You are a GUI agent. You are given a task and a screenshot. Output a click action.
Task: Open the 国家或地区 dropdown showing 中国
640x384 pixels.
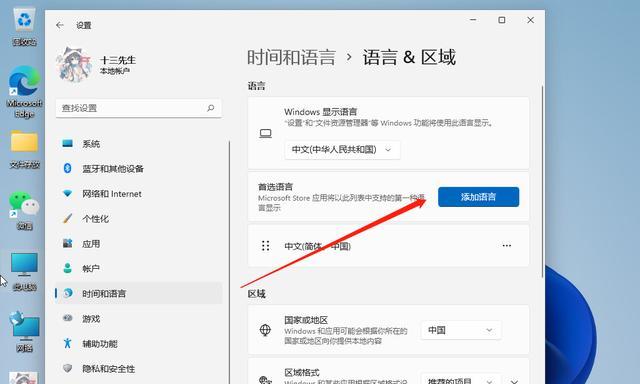tap(460, 330)
